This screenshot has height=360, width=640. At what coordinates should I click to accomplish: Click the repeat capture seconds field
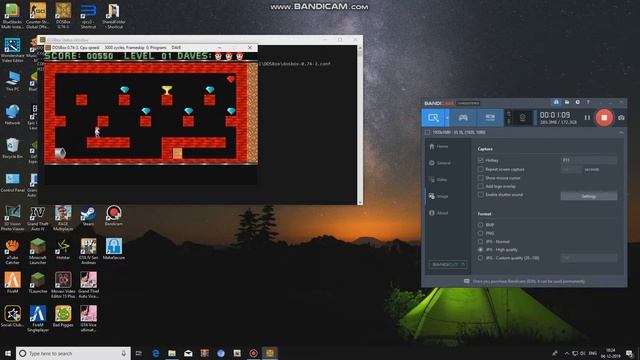tap(571, 169)
